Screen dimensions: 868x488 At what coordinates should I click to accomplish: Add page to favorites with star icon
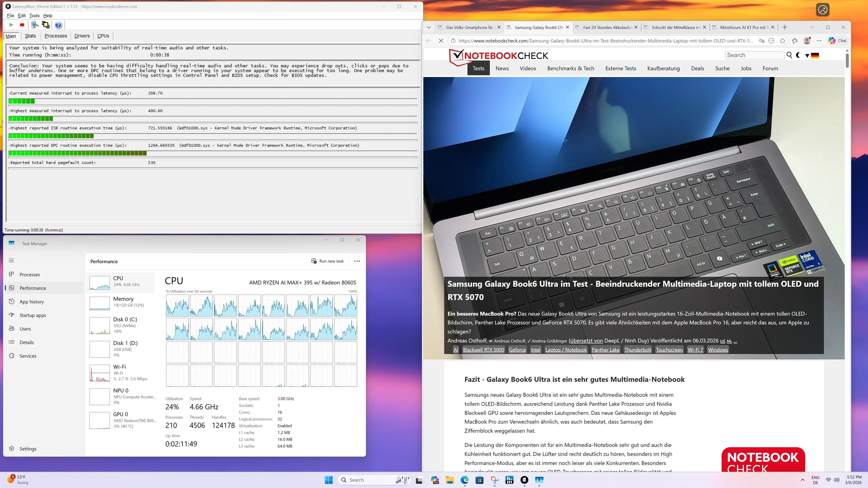(x=783, y=41)
